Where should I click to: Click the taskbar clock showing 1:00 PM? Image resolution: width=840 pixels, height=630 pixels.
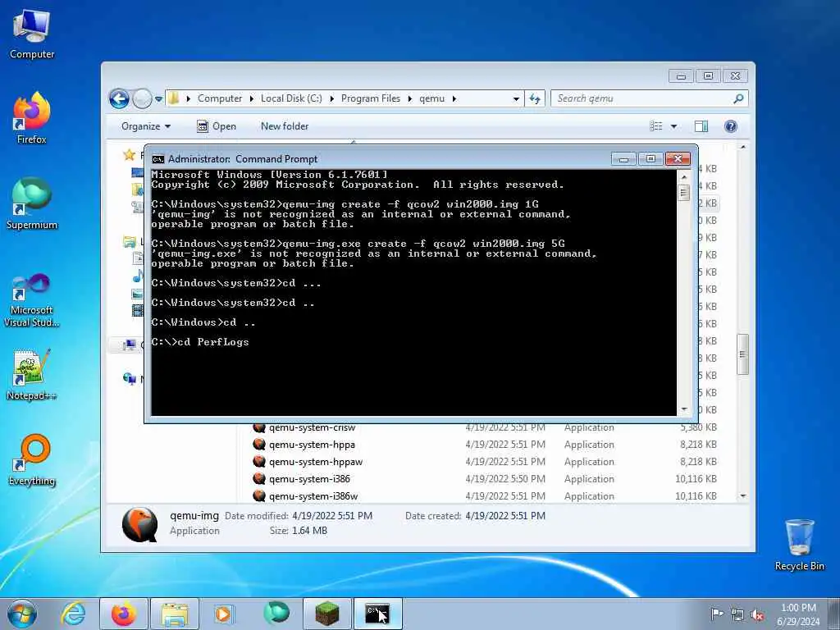click(x=798, y=614)
